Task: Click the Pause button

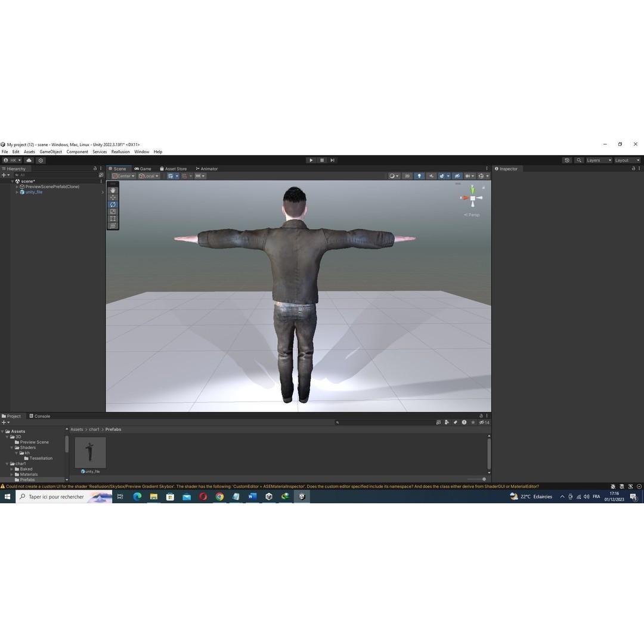Action: (322, 160)
